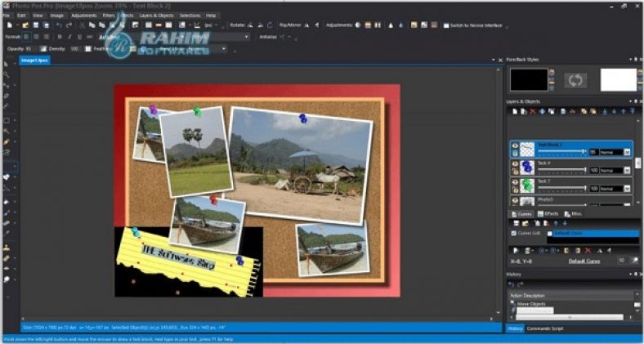Open the Filters menu
The height and width of the screenshot is (344, 644).
[x=109, y=16]
